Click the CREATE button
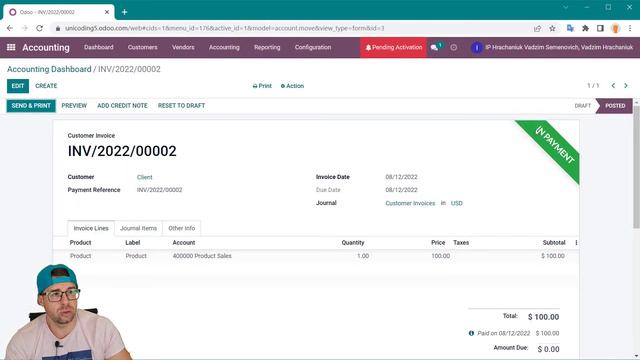The image size is (640, 360). [46, 86]
